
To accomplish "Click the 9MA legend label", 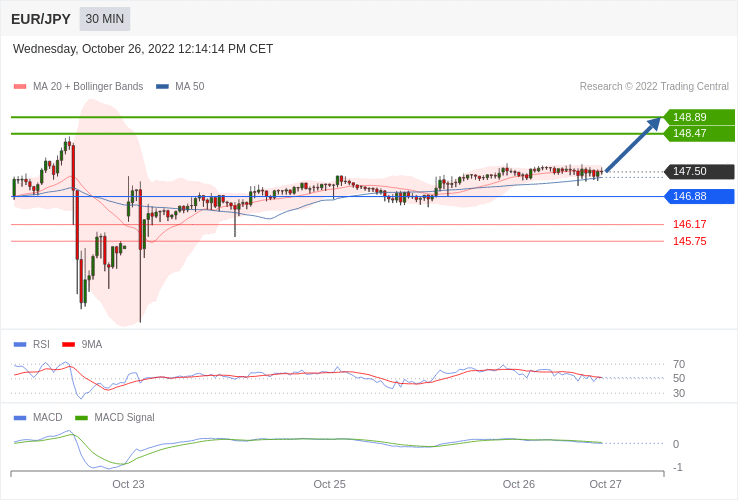I will pos(92,345).
